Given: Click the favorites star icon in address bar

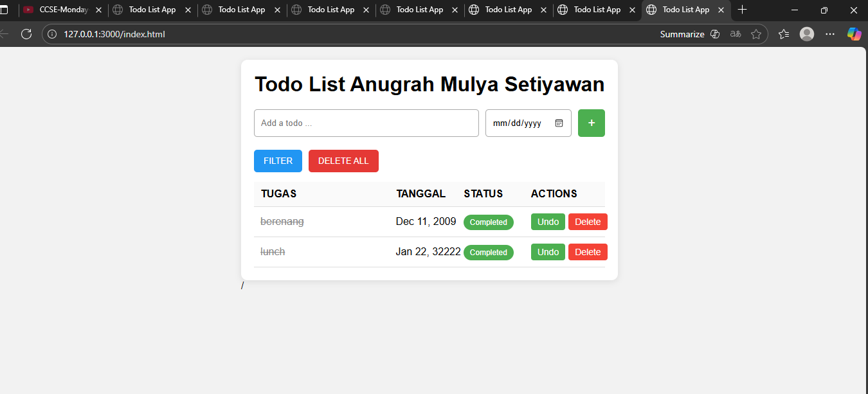Looking at the screenshot, I should pos(757,34).
